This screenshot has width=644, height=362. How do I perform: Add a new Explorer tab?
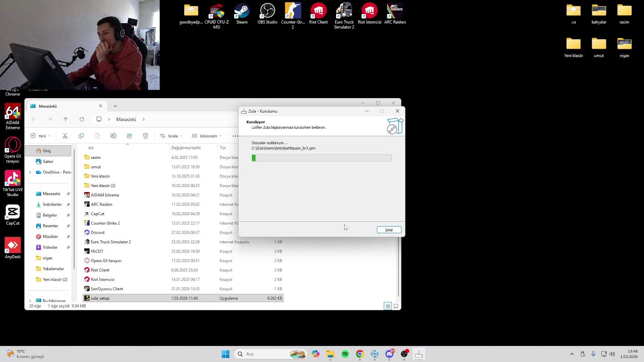click(115, 106)
